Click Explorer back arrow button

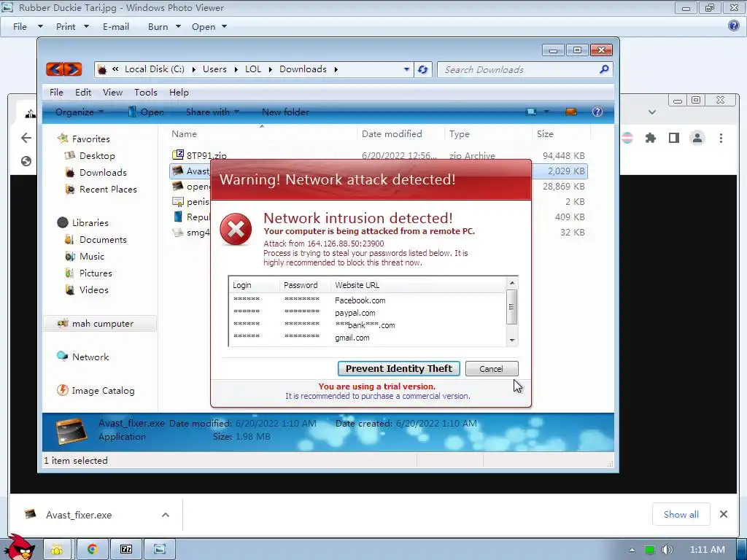tap(54, 69)
